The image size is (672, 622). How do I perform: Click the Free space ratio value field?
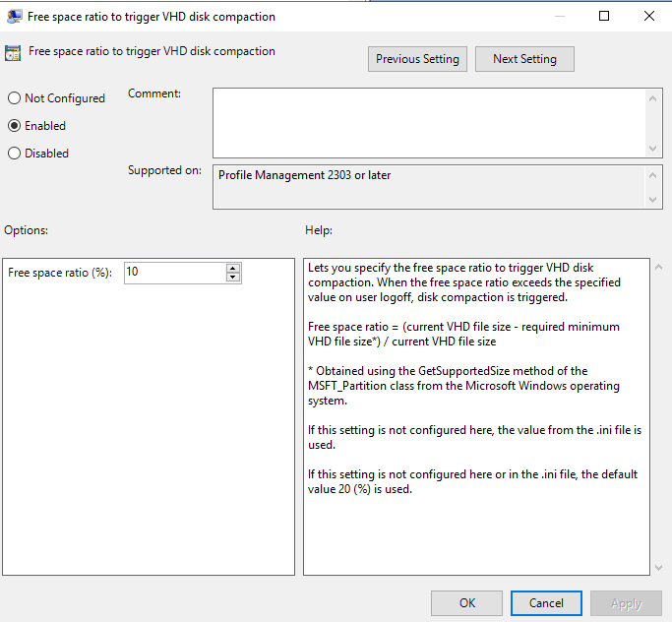(175, 273)
